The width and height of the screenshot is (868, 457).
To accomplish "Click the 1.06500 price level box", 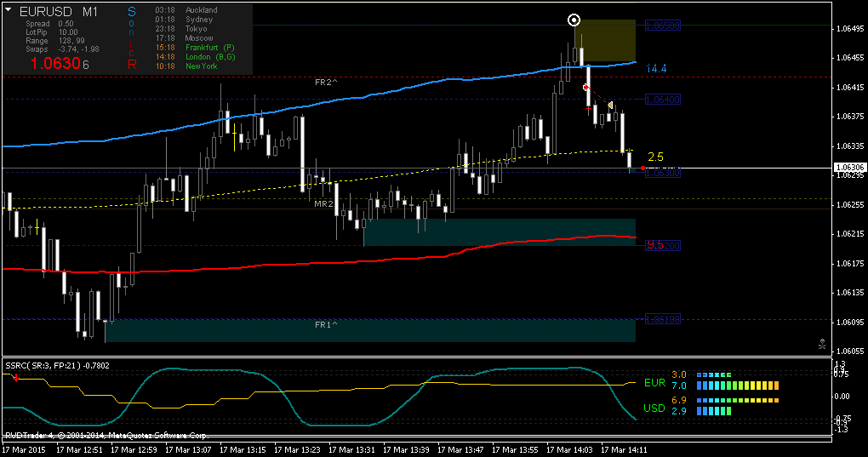I will click(x=663, y=26).
